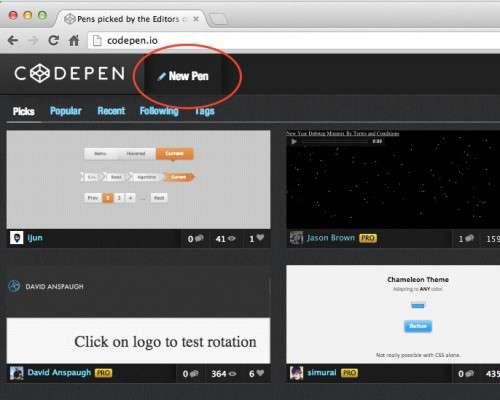Click the audio progress bar in Jason Brown's pen
The image size is (500, 400).
click(x=335, y=142)
